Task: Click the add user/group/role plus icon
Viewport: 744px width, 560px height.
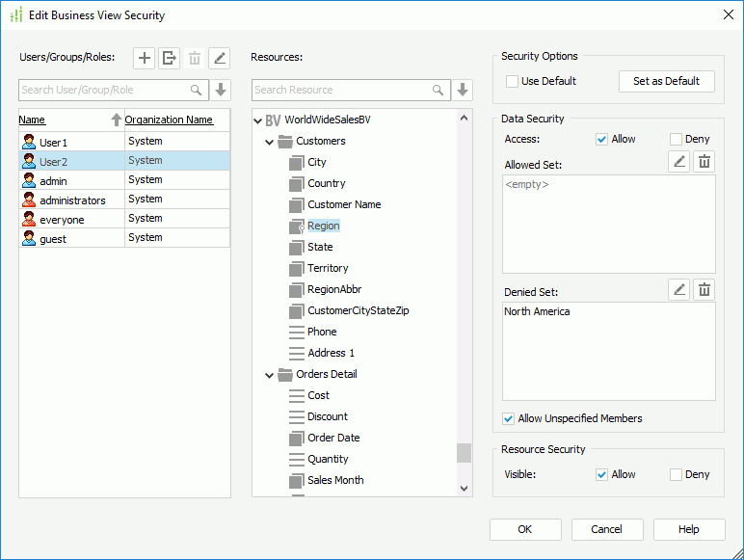Action: (x=145, y=58)
